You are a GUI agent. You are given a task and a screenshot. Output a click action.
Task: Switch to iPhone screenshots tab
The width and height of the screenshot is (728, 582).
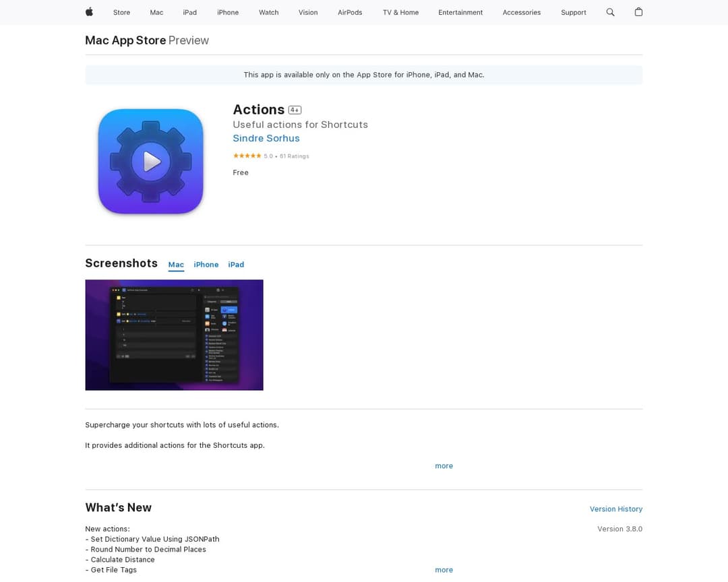[206, 265]
